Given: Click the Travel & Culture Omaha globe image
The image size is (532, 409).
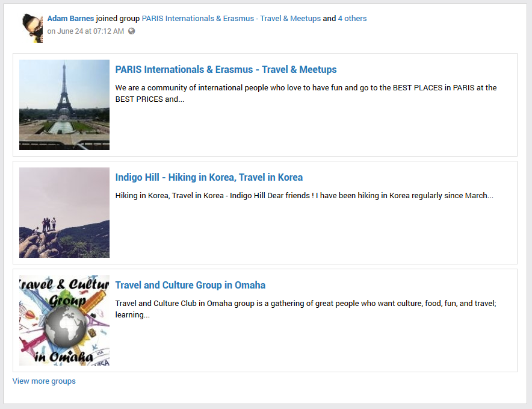Looking at the screenshot, I should coord(64,320).
